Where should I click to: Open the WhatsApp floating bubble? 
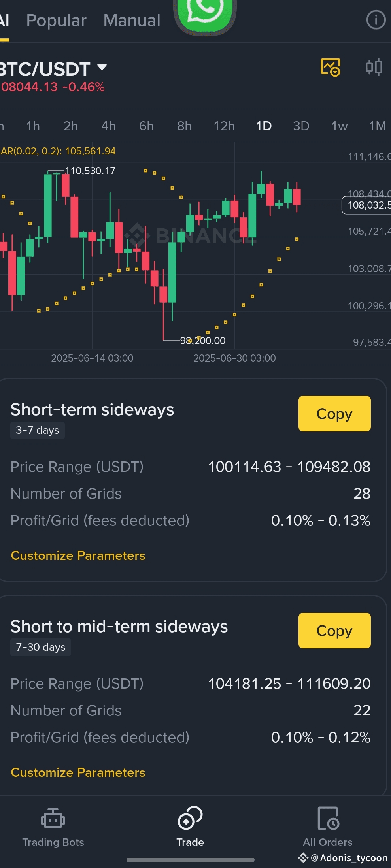coord(205,14)
